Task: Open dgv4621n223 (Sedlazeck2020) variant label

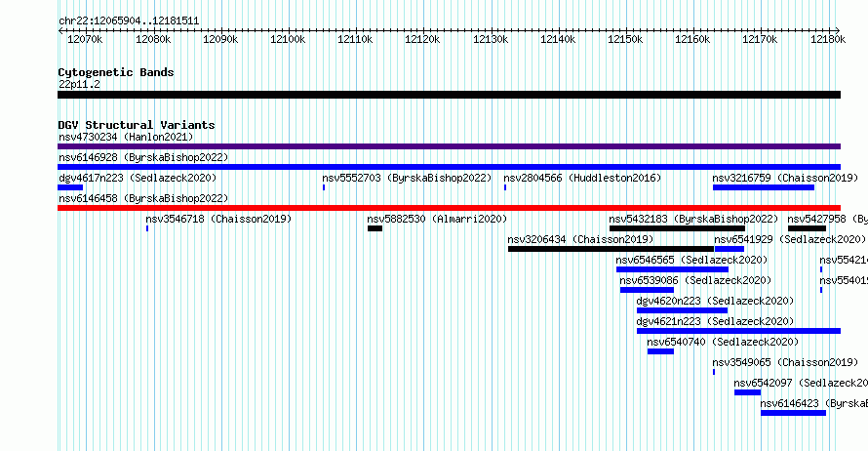Action: click(x=715, y=321)
